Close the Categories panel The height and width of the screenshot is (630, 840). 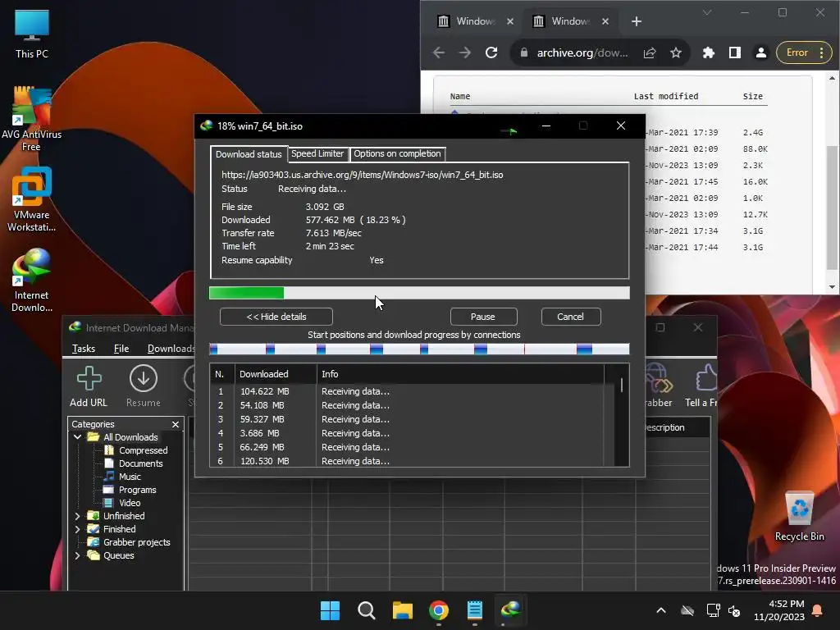coord(176,424)
